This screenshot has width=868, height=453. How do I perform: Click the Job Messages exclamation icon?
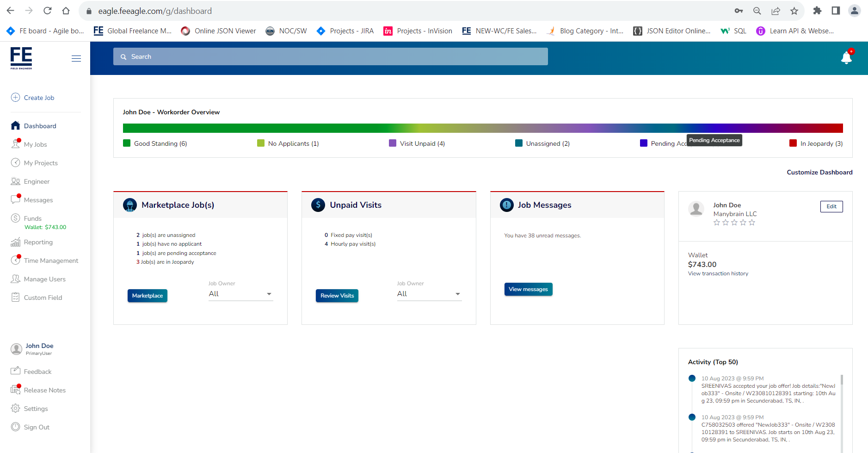[507, 205]
